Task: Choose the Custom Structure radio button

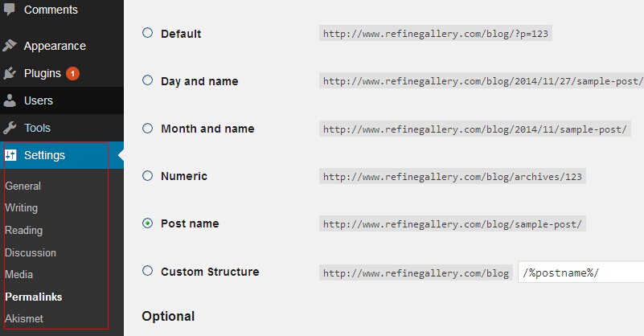Action: 147,271
